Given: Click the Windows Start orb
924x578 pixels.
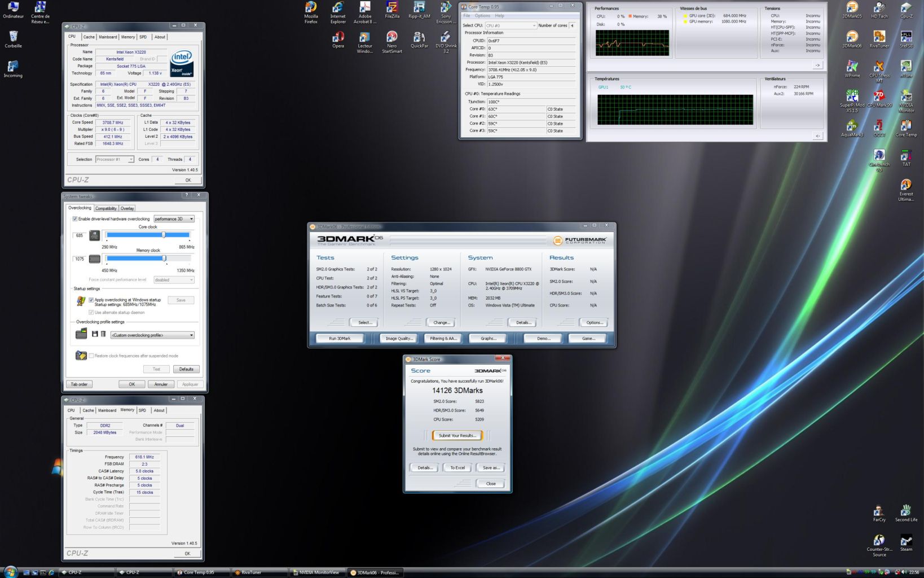Looking at the screenshot, I should pyautogui.click(x=10, y=572).
